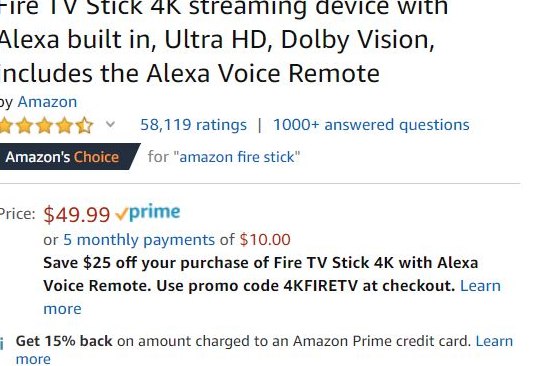Click Learn more about promo code 4KFIRETV
The image size is (535, 366).
pyautogui.click(x=272, y=297)
